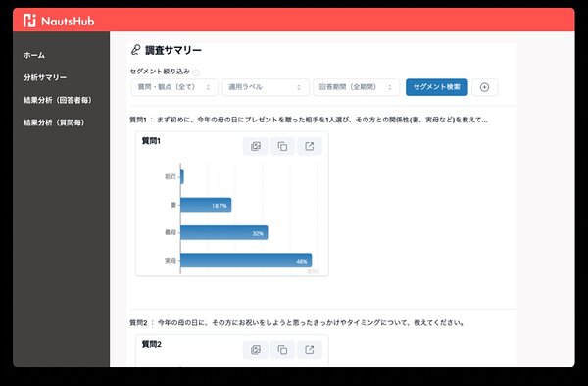The image size is (588, 386).
Task: Click the セグメント検索 button
Action: pos(436,87)
